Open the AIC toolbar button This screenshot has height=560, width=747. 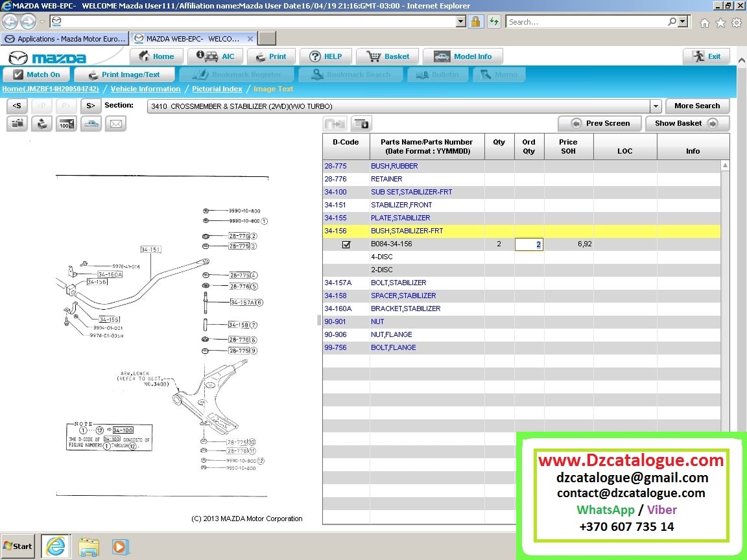[215, 56]
